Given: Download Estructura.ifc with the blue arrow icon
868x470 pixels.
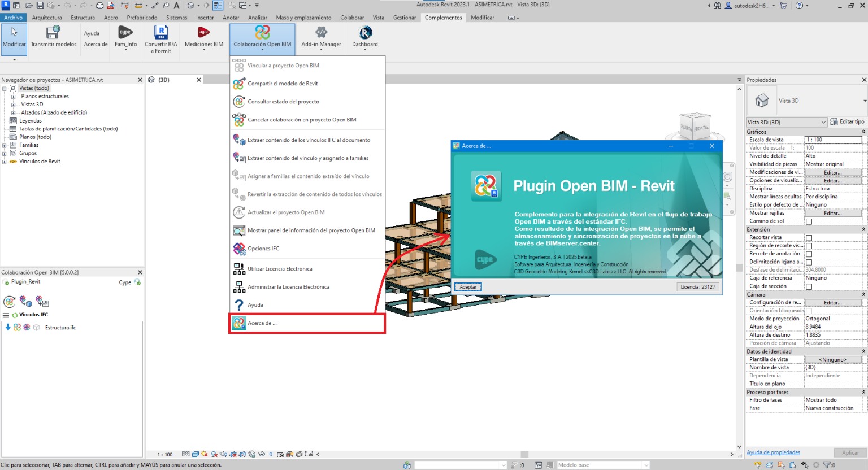Looking at the screenshot, I should (7, 327).
